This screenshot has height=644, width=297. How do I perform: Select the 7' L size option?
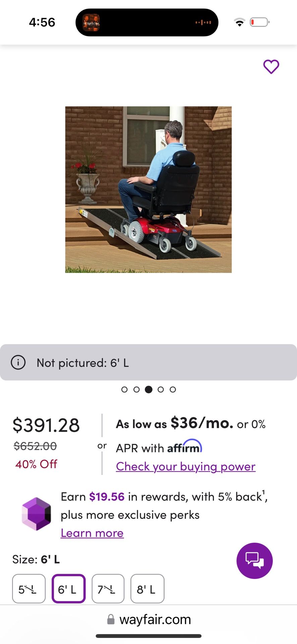click(x=108, y=589)
